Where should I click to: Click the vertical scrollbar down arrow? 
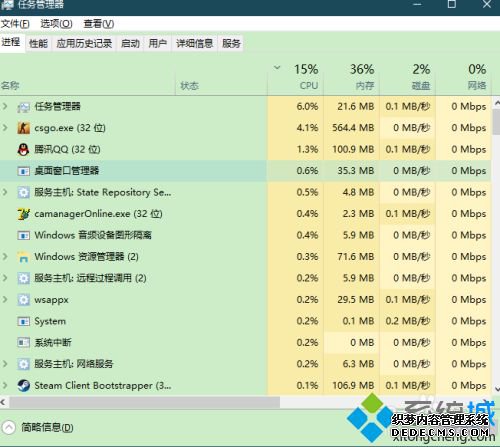[x=497, y=389]
